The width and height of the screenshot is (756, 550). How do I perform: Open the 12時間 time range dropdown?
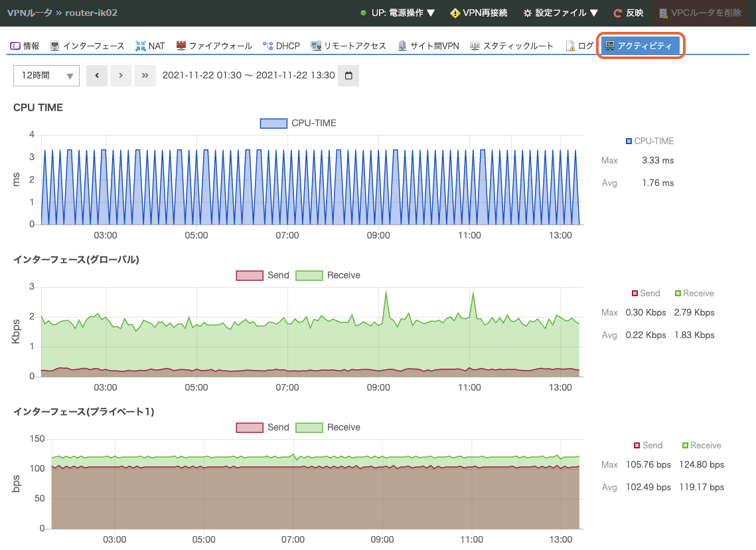click(46, 75)
